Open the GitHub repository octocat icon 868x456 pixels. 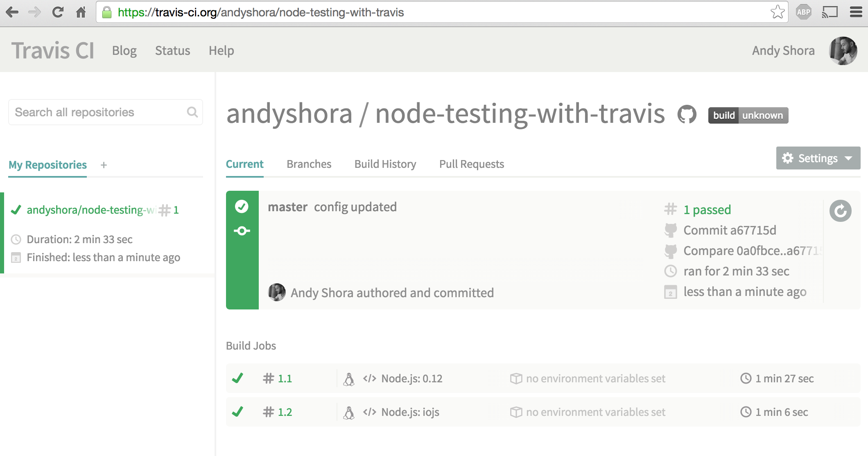point(687,115)
